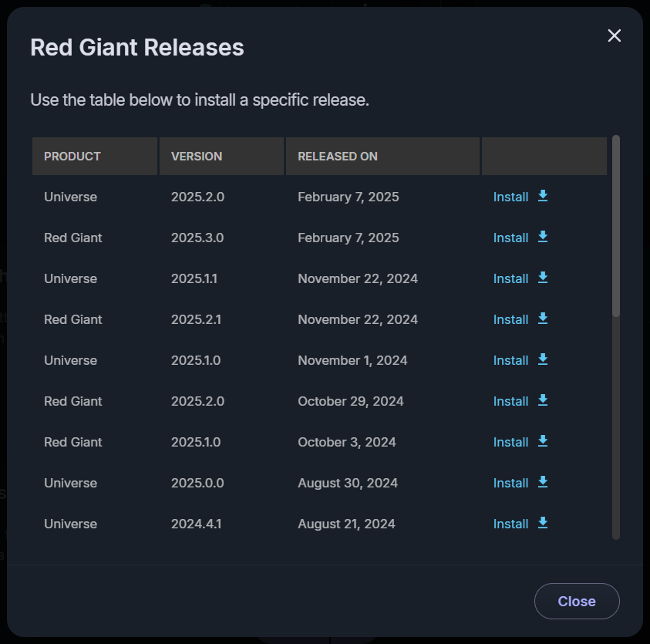Screen dimensions: 650x644
Task: Click download icon for Red Giant 2025.2.1
Action: 543,319
